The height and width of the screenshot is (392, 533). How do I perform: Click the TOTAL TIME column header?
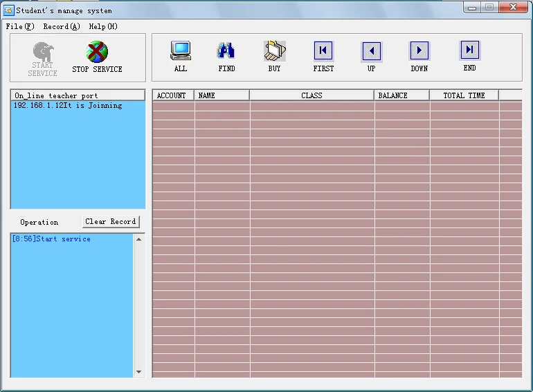coord(464,95)
